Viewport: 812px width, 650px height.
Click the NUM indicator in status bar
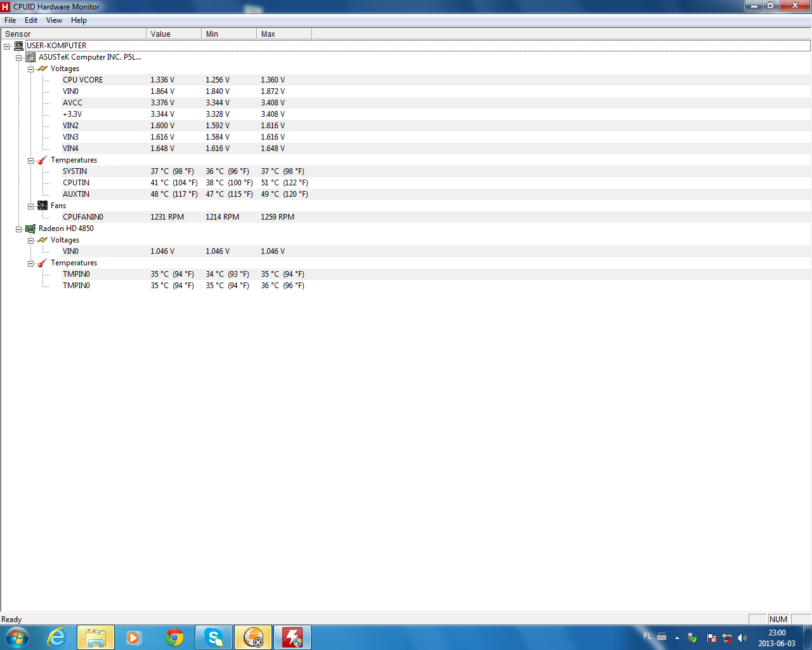(x=778, y=620)
